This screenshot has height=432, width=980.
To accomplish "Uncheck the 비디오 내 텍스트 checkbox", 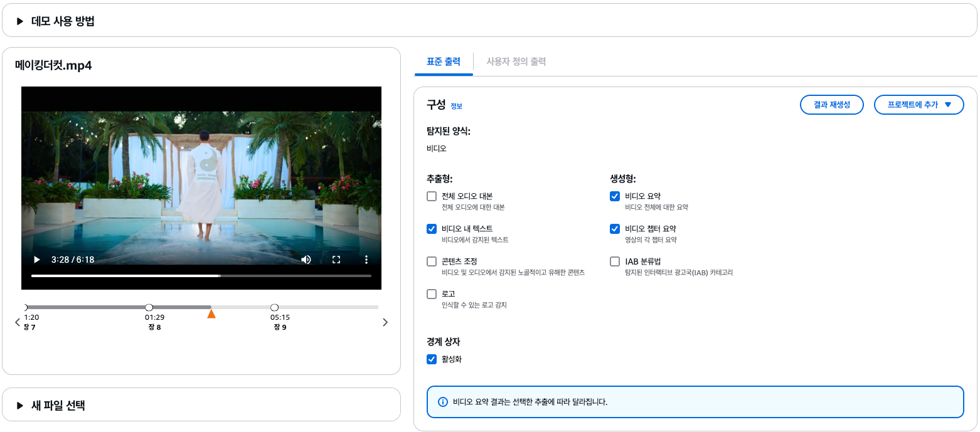I will [432, 229].
